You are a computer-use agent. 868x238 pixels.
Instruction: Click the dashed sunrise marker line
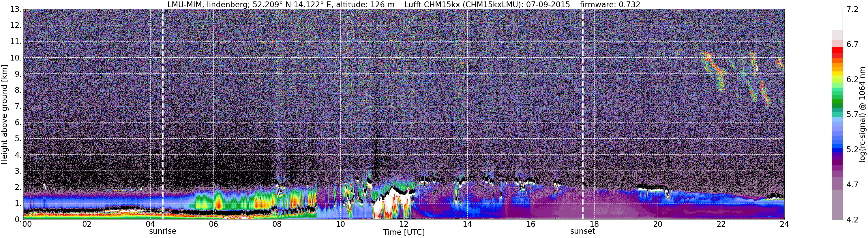point(163,114)
